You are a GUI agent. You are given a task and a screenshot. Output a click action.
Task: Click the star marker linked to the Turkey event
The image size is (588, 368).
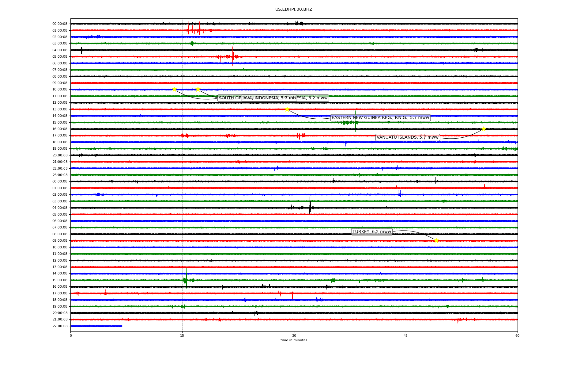click(436, 240)
